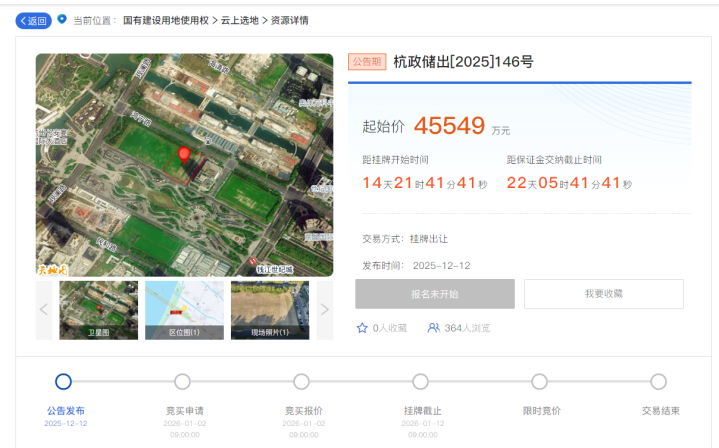Click the 我要收藏 button
This screenshot has width=719, height=448.
603,294
